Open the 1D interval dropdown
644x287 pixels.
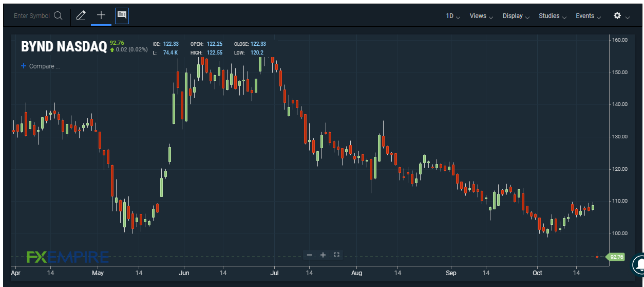point(453,16)
